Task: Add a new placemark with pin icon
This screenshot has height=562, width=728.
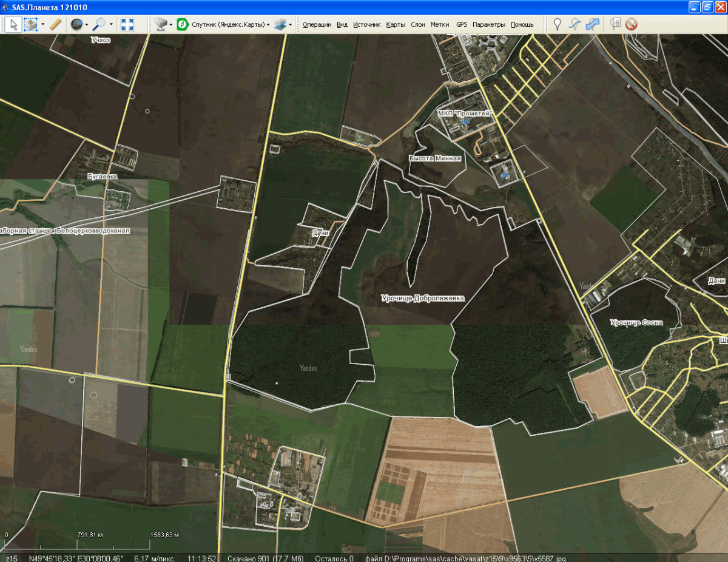Action: pyautogui.click(x=557, y=24)
